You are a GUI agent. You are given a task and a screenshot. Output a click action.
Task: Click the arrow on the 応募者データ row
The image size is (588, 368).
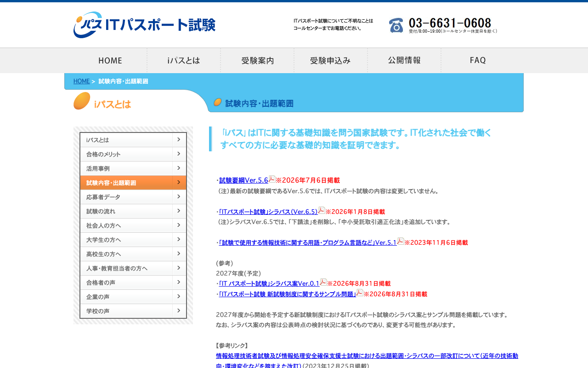[179, 197]
